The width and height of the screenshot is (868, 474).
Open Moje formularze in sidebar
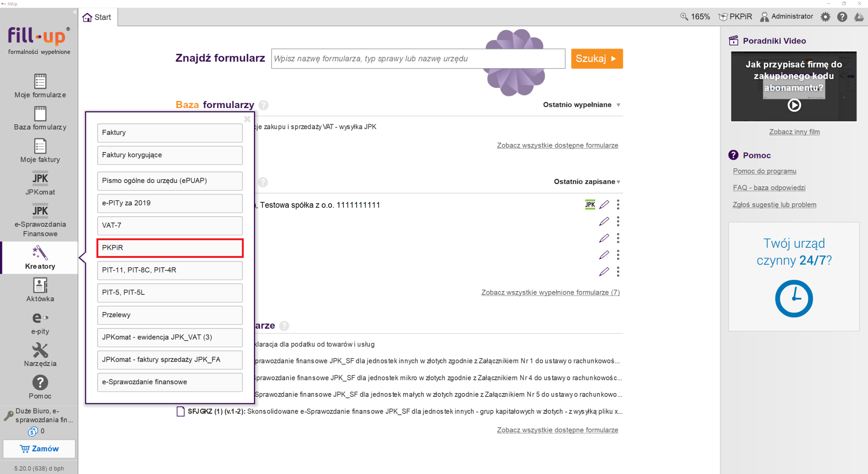(x=40, y=86)
